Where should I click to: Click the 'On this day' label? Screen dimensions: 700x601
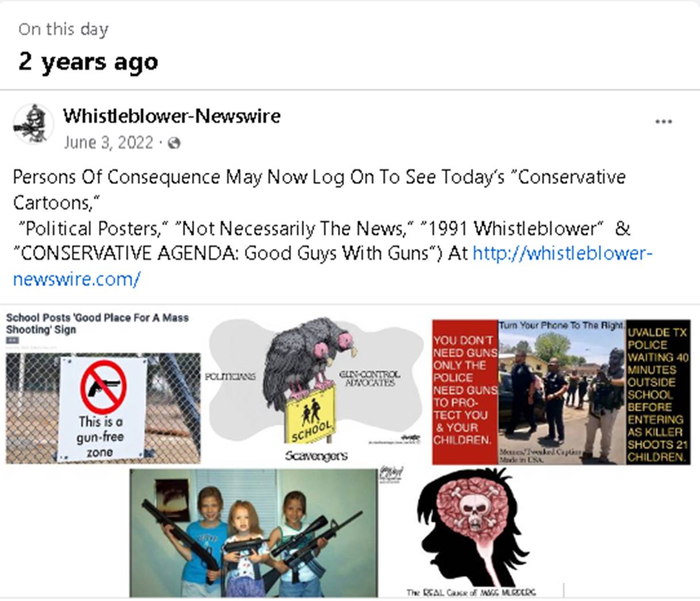(63, 29)
